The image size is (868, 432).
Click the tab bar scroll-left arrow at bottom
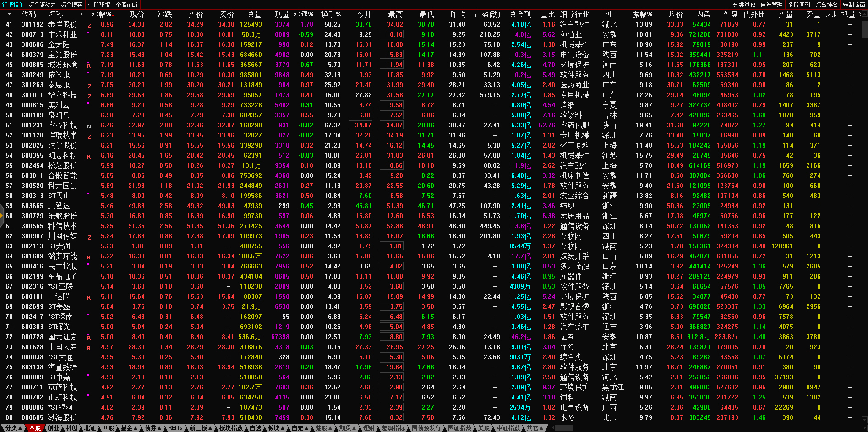(552, 428)
